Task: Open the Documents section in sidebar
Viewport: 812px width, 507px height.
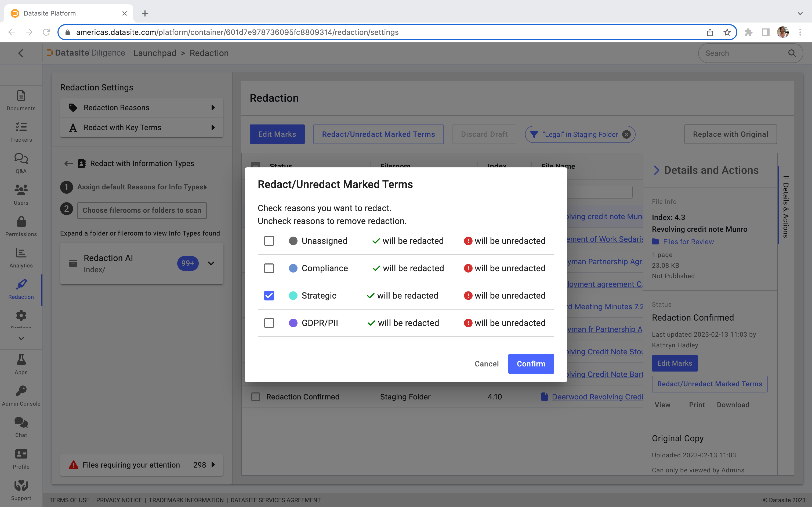Action: click(21, 100)
